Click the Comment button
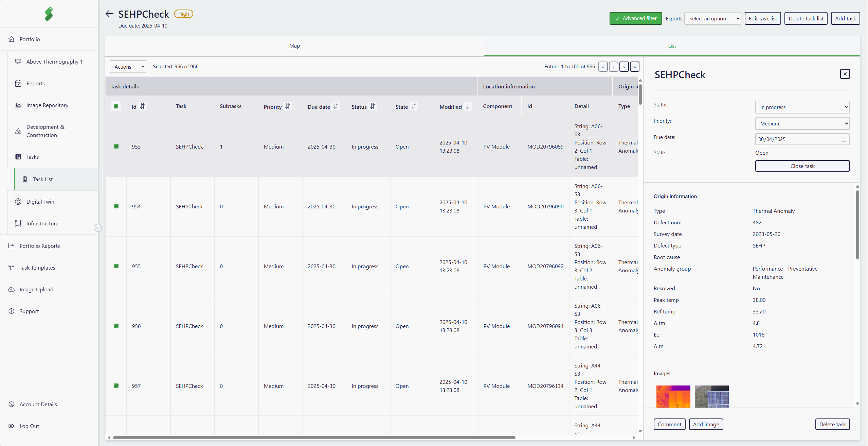The width and height of the screenshot is (868, 446). [669, 424]
